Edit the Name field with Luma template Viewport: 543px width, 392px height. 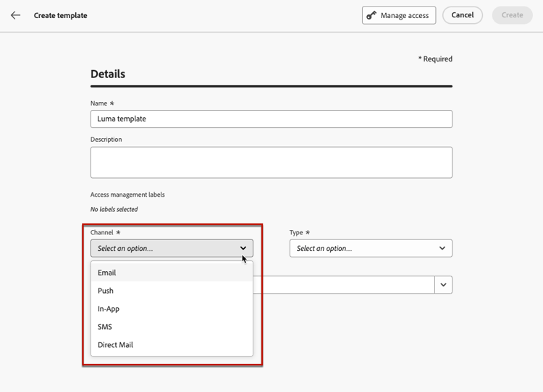271,119
